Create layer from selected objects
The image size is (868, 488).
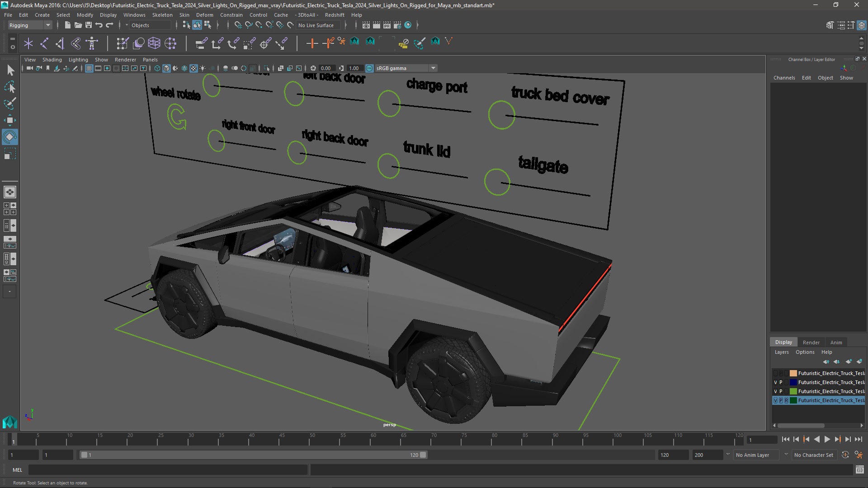pos(859,361)
